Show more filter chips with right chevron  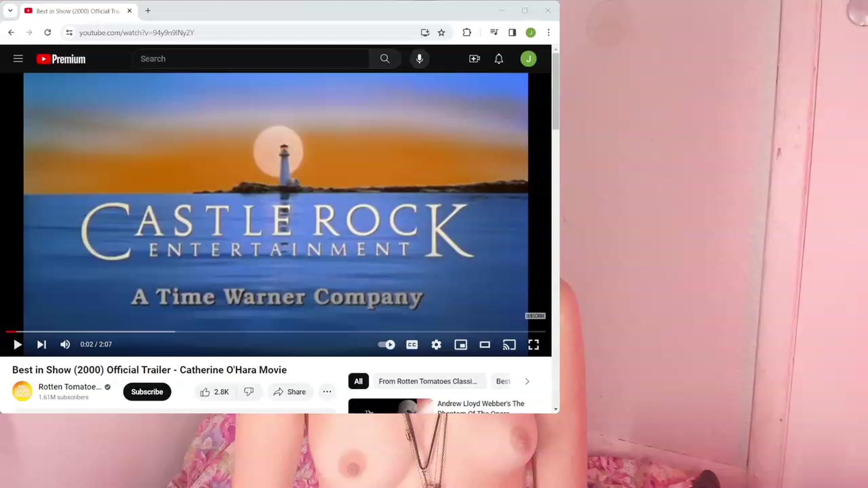pos(527,381)
